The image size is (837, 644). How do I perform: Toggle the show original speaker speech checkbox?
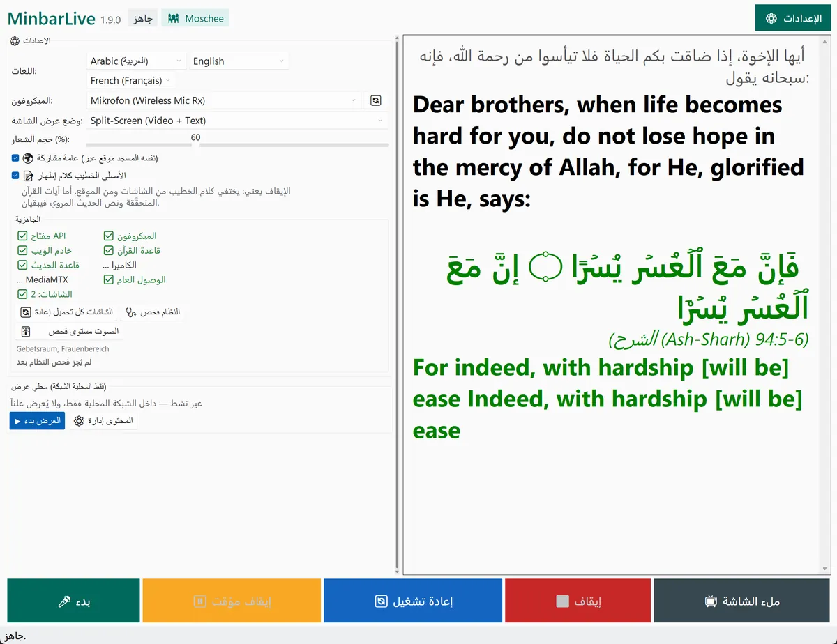[15, 176]
